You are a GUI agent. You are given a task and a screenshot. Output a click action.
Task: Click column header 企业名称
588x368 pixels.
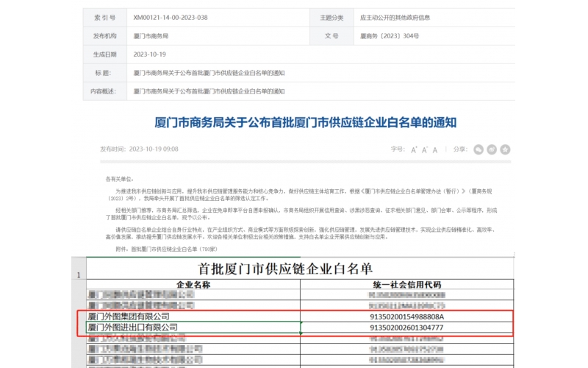193,285
